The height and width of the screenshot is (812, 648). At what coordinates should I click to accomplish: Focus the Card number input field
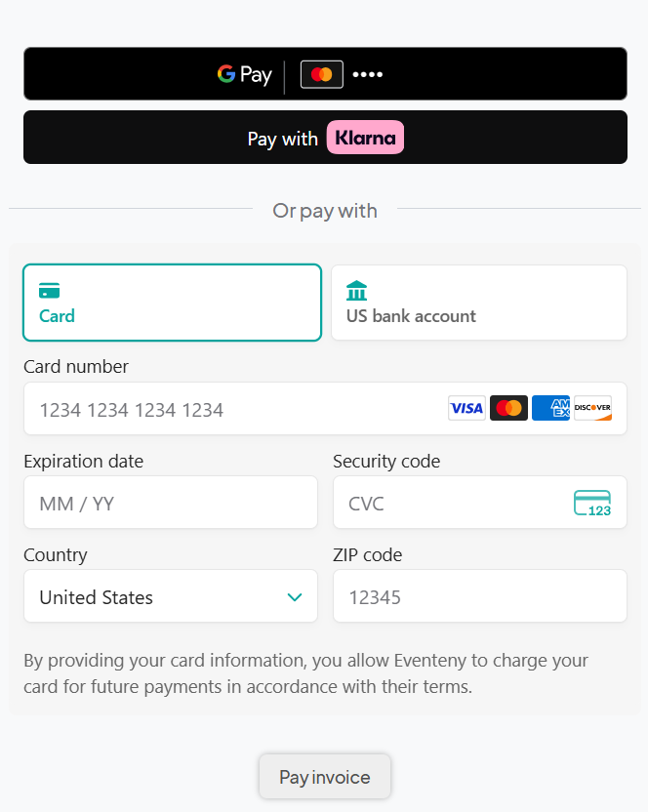(x=234, y=409)
